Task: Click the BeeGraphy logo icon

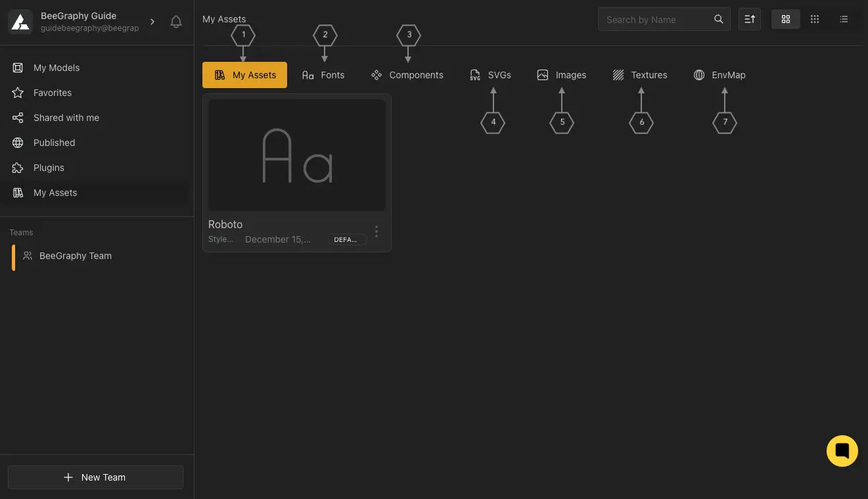Action: coord(20,22)
